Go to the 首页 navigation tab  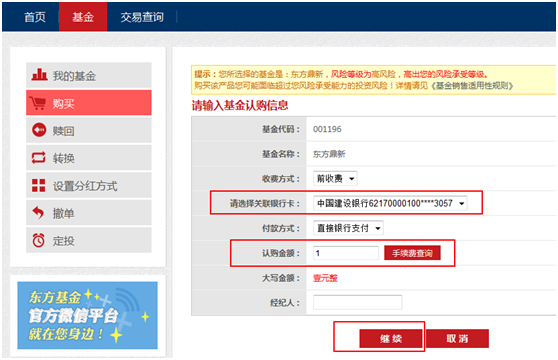[35, 17]
